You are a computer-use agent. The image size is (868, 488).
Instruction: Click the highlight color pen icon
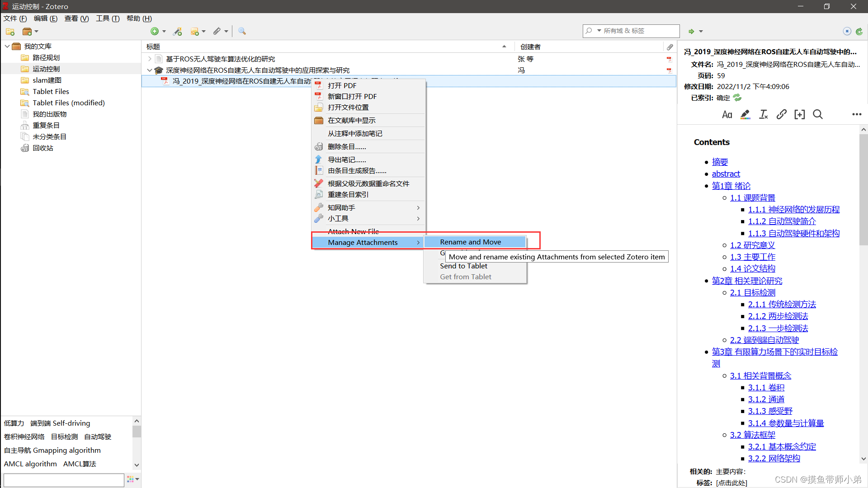[745, 115]
